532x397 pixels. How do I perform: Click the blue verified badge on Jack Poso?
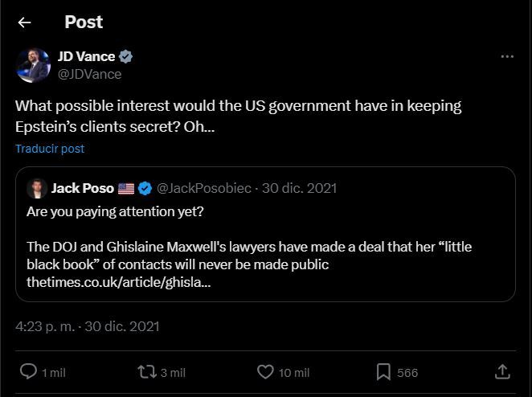click(x=145, y=189)
